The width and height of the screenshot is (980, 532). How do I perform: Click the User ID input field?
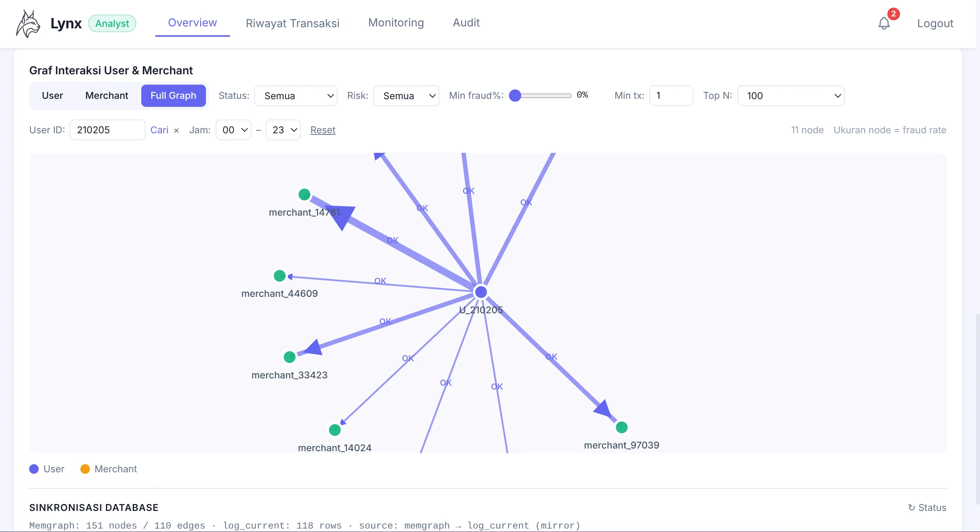(108, 130)
